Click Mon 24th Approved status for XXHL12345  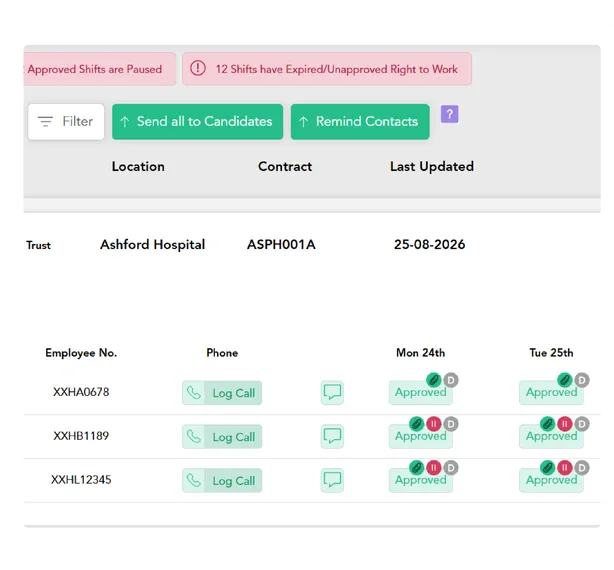[421, 480]
